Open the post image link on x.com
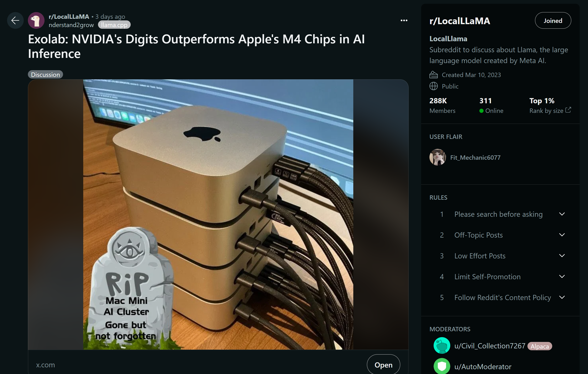This screenshot has height=374, width=588. pyautogui.click(x=383, y=365)
